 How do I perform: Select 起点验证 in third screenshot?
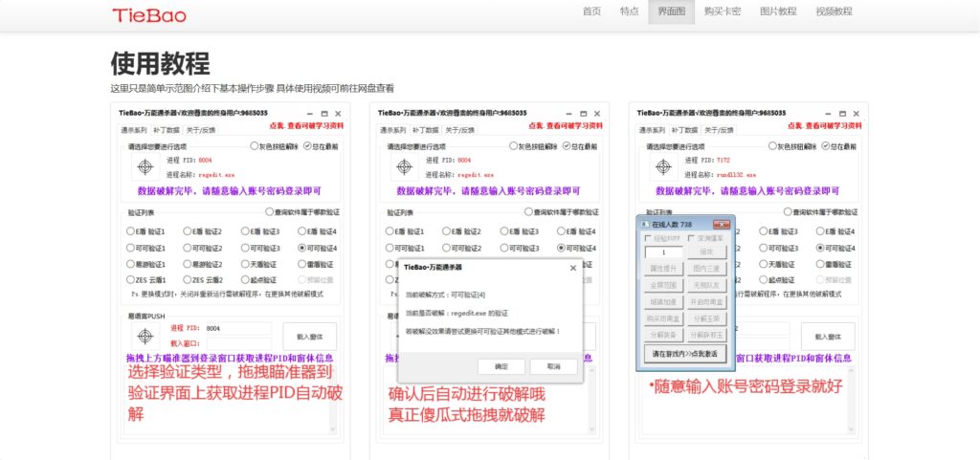tap(776, 279)
